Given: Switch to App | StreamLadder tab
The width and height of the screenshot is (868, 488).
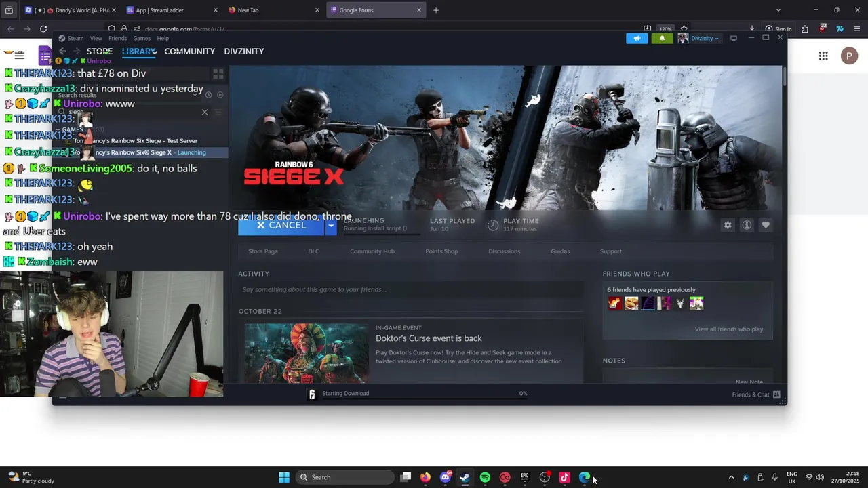Looking at the screenshot, I should click(x=172, y=10).
